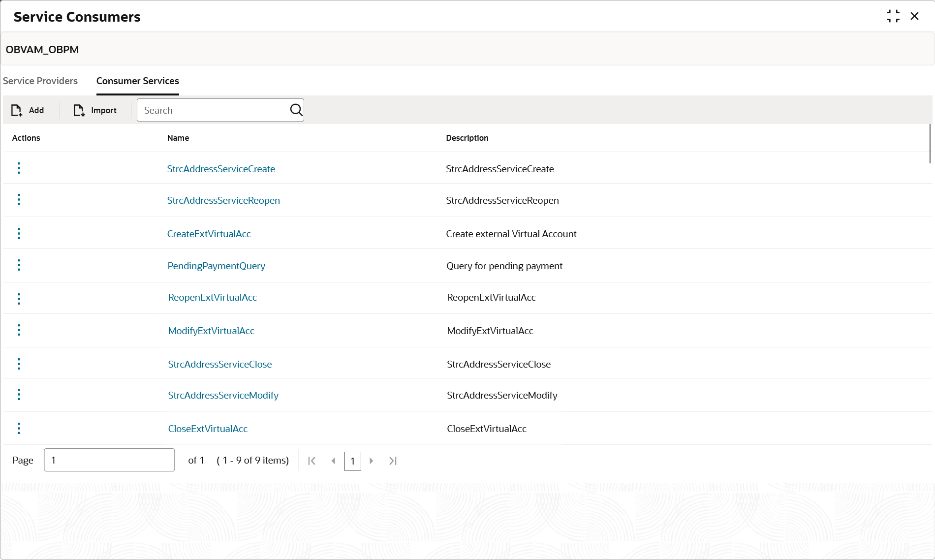Image resolution: width=935 pixels, height=560 pixels.
Task: Go to the next page
Action: tap(372, 461)
